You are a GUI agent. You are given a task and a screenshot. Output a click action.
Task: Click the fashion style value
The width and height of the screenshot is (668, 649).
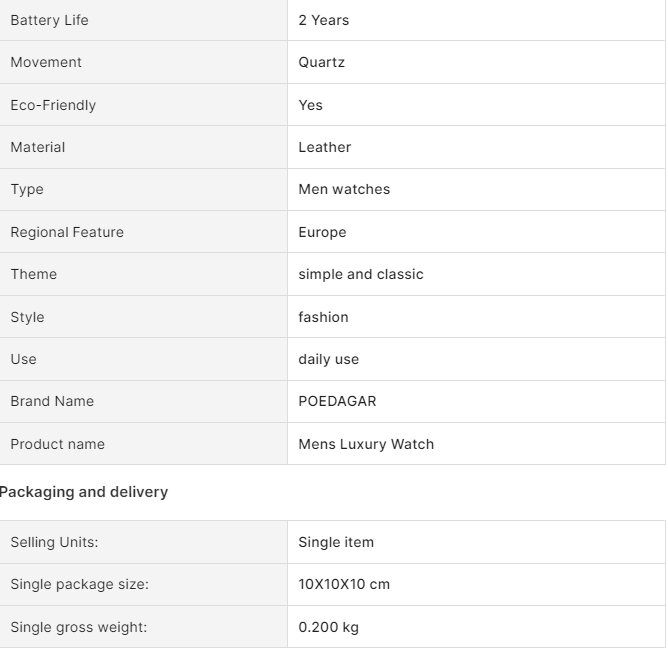pos(323,317)
